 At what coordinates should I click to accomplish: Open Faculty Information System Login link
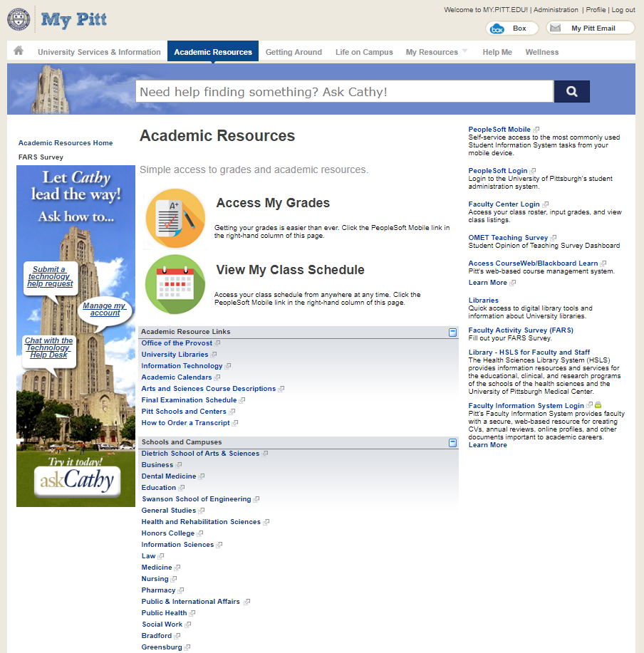pos(526,406)
